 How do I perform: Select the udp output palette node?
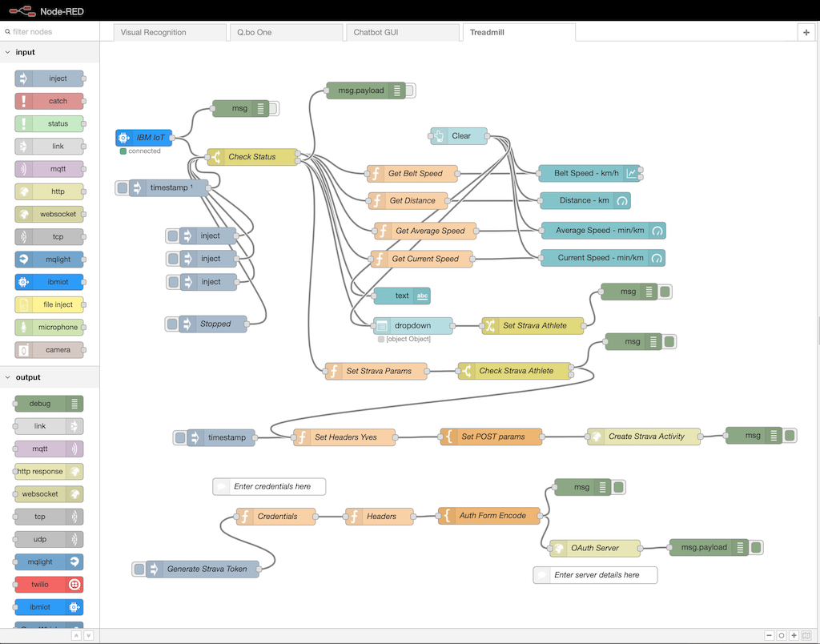click(x=49, y=539)
